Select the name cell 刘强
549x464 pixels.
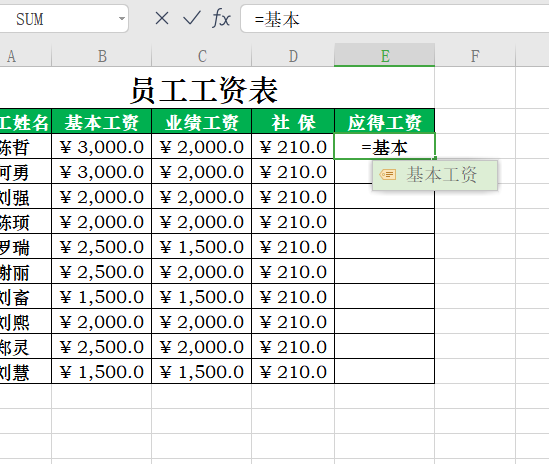pos(26,196)
